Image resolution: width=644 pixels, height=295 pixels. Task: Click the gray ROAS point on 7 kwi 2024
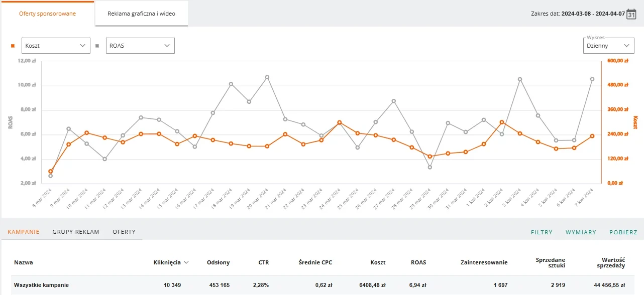point(592,79)
